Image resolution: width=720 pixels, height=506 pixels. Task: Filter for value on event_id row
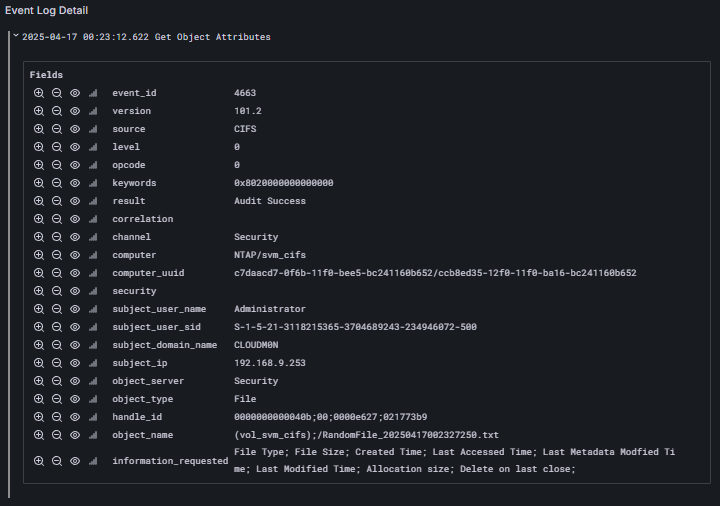pos(39,93)
